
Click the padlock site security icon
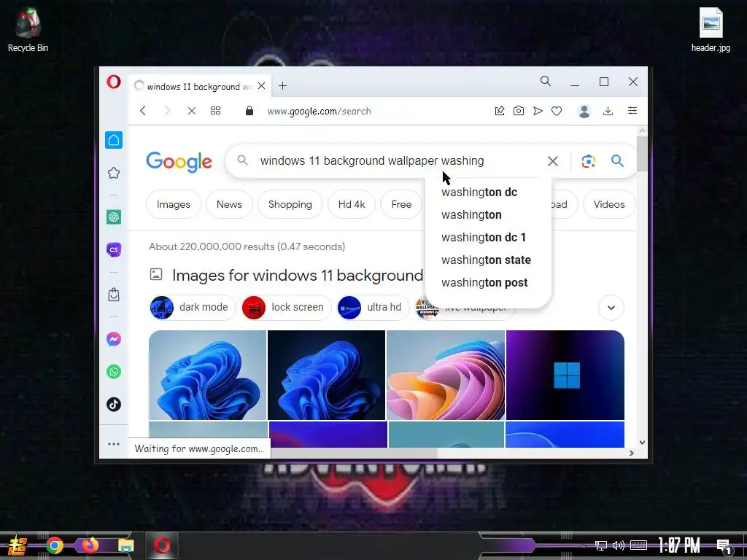249,111
